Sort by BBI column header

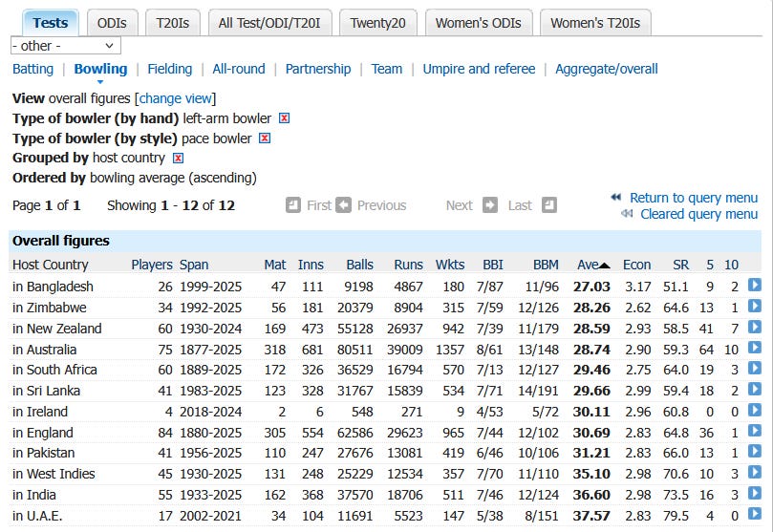pos(493,265)
